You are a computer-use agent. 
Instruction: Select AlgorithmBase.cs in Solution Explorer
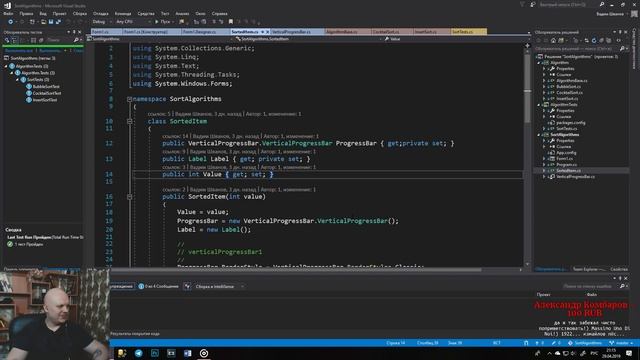[x=572, y=80]
